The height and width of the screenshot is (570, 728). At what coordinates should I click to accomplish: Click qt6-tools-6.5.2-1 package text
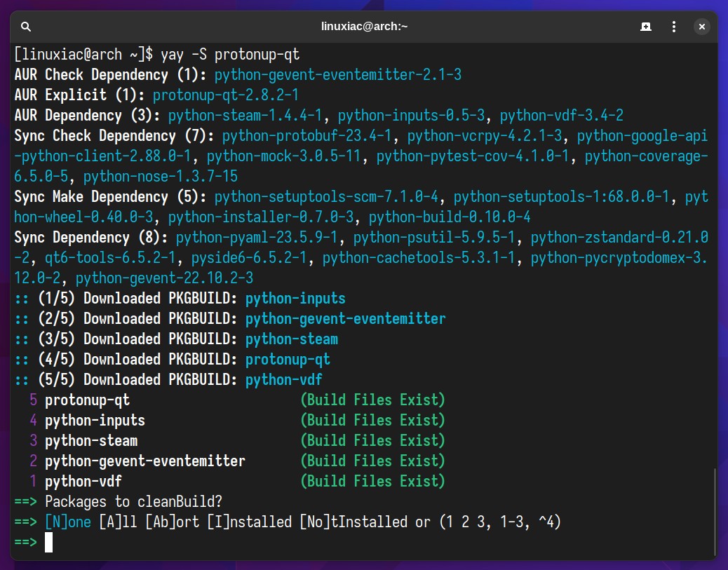pos(110,258)
